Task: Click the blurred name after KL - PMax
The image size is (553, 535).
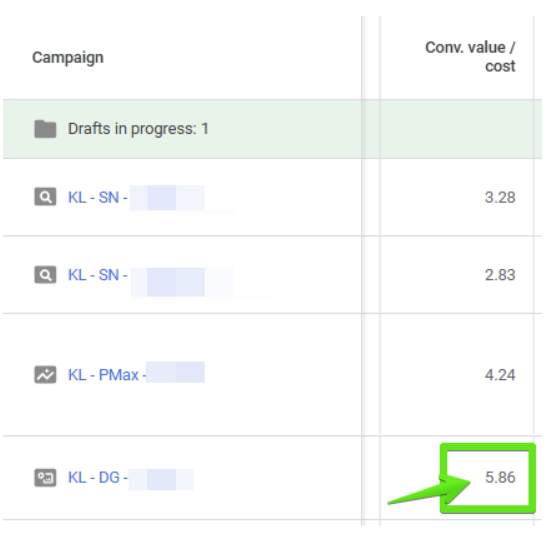Action: click(175, 372)
